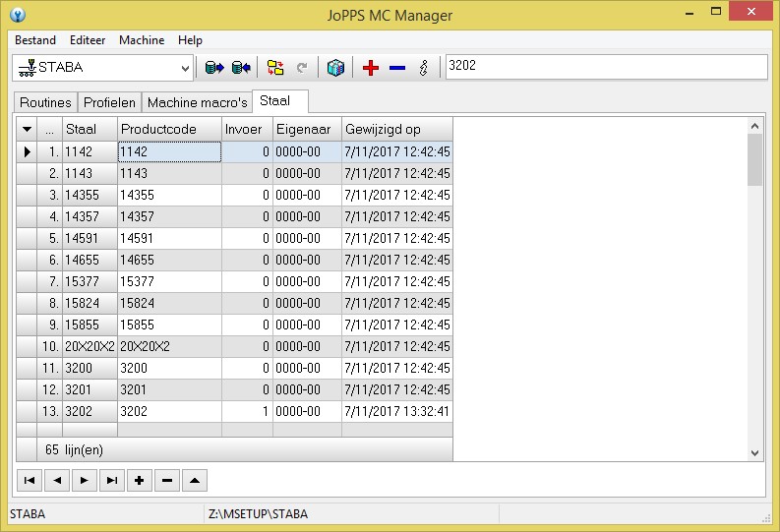Screen dimensions: 780x532
Task: Open the Editeer menu
Action: 88,40
